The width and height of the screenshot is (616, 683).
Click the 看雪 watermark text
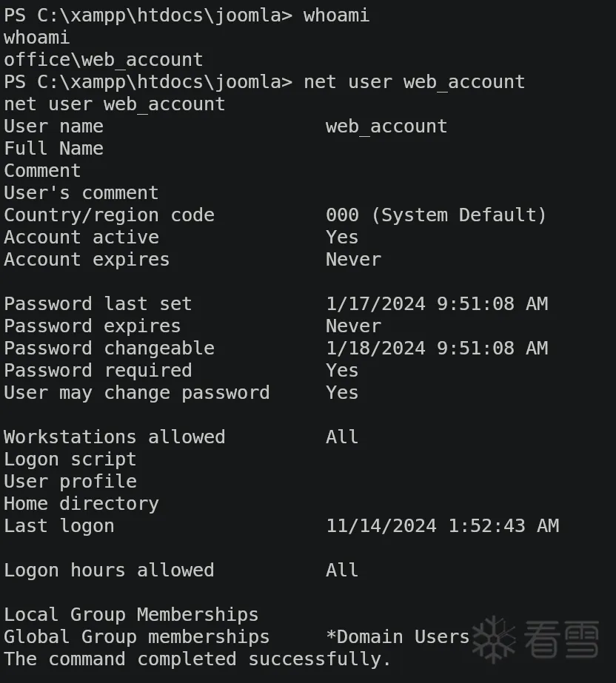tap(561, 638)
